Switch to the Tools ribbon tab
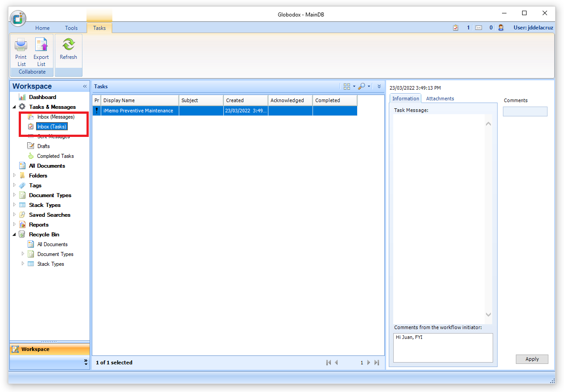Image resolution: width=564 pixels, height=392 pixels. (71, 28)
